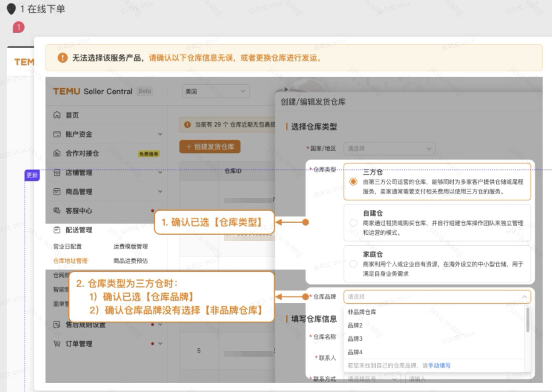Click the wallet icon beside 账户资金

[x=57, y=134]
